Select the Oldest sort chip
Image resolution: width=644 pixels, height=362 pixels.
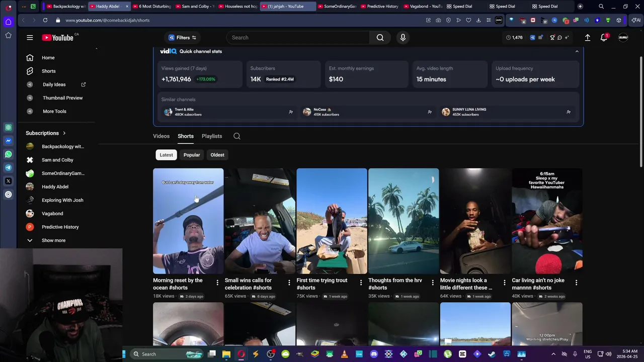click(x=217, y=155)
